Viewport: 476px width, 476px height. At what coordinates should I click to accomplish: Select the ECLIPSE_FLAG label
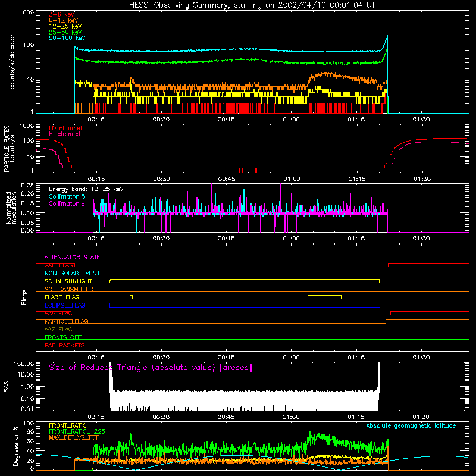coord(65,305)
